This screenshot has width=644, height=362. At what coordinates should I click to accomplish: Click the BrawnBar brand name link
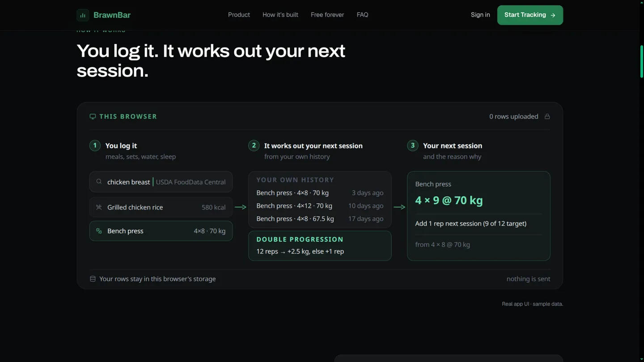(112, 15)
